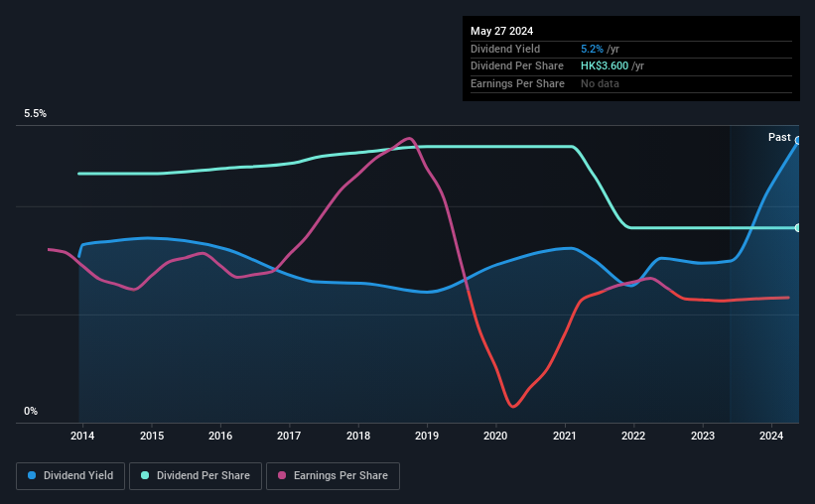The width and height of the screenshot is (815, 504).
Task: Click the HK$3.600 dividend per share value
Action: 605,66
